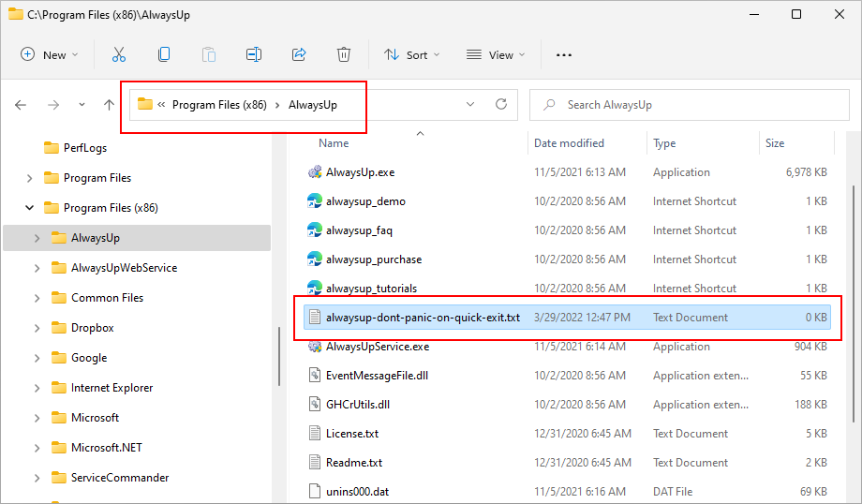Expand the ServiceCommander tree node
This screenshot has width=862, height=504.
pos(37,478)
